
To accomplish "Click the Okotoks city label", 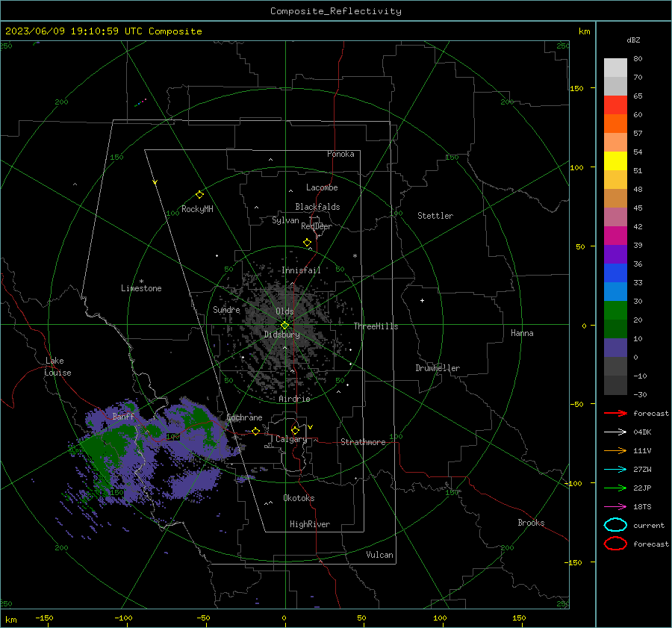I will click(x=299, y=498).
